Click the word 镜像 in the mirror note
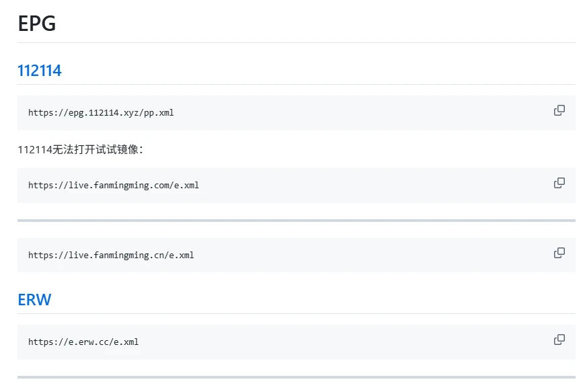 [127, 149]
